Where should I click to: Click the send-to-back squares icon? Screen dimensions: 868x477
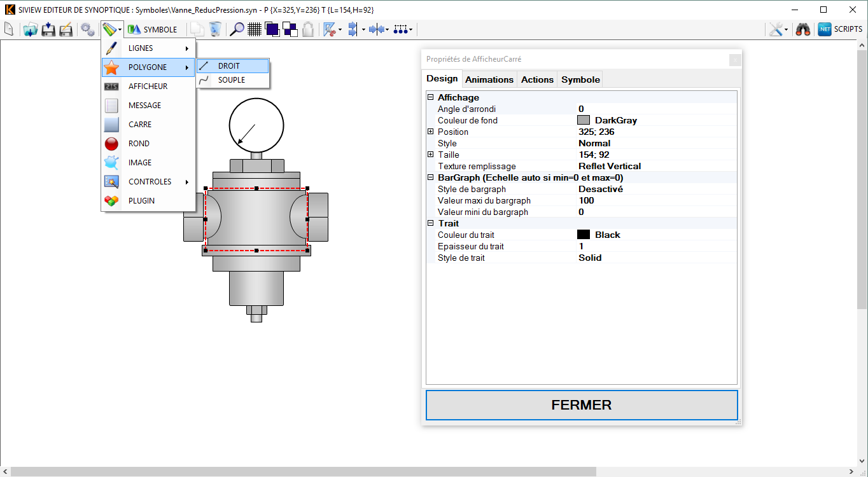tap(290, 29)
